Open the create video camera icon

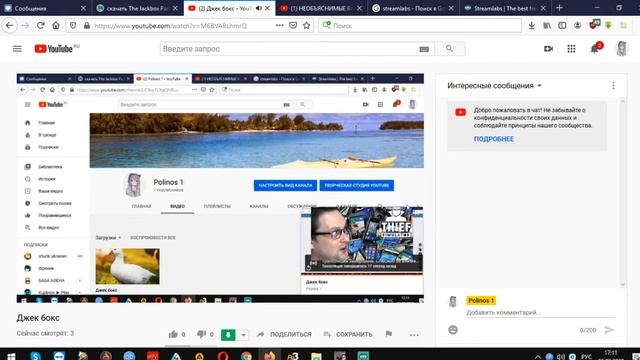click(548, 49)
